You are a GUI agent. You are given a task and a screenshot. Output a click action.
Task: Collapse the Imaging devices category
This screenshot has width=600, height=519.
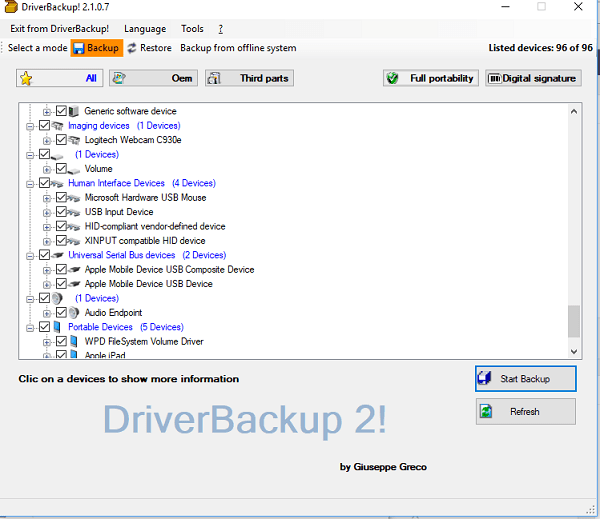30,127
